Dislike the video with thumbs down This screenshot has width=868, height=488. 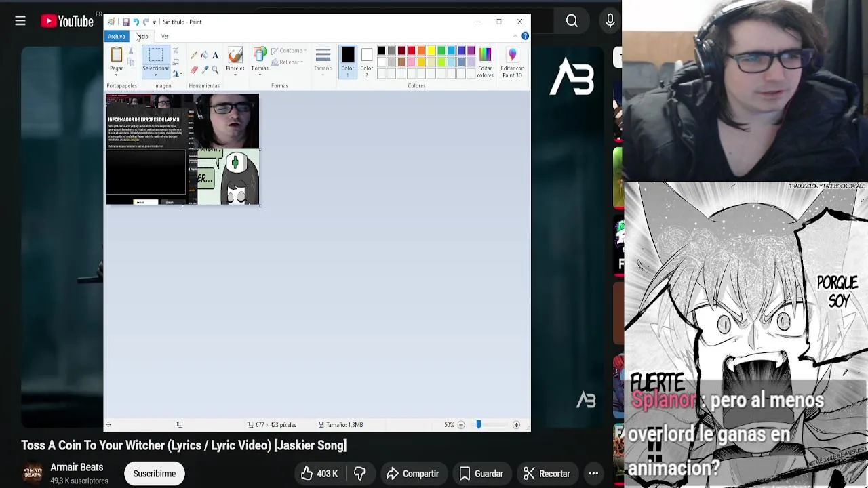pos(359,474)
